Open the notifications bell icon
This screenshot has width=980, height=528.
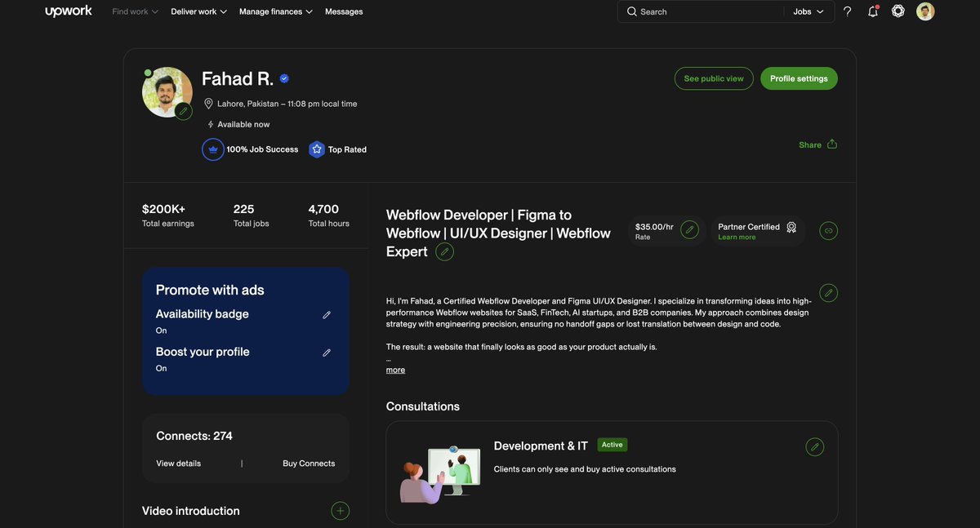[873, 11]
